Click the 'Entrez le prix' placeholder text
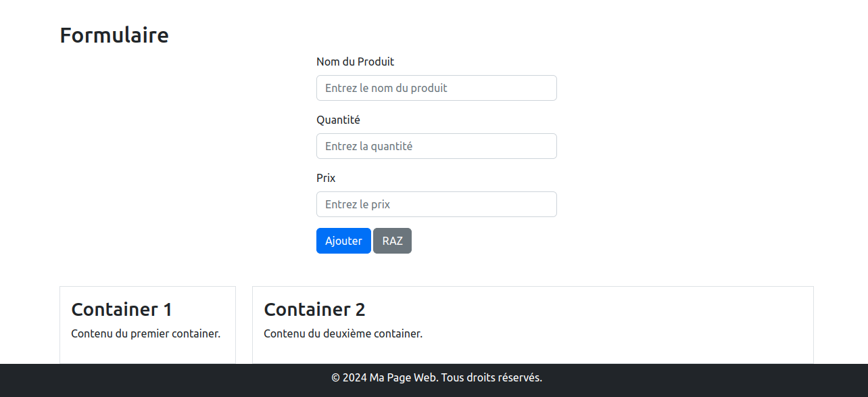The image size is (868, 397). click(x=358, y=204)
